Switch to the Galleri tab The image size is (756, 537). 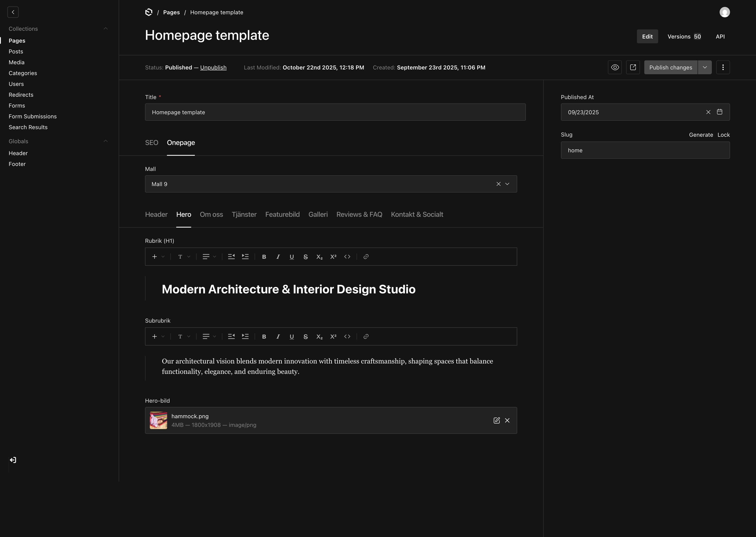point(318,215)
